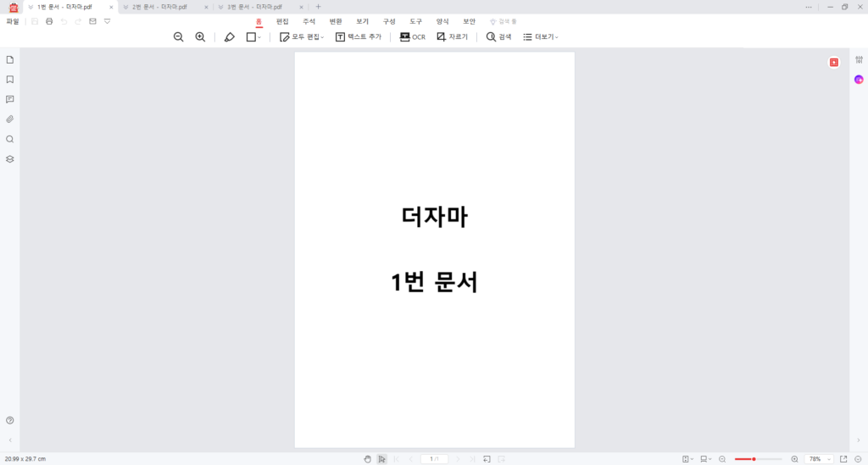Switch to the 양식 ribbon tab
Image resolution: width=868 pixels, height=465 pixels.
[x=442, y=21]
